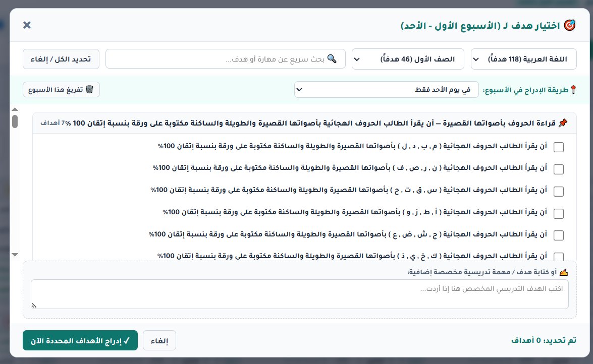Viewport: 593px width, 364px height.
Task: Click goal text with letters ( م , ب , د , ل )
Action: point(352,146)
